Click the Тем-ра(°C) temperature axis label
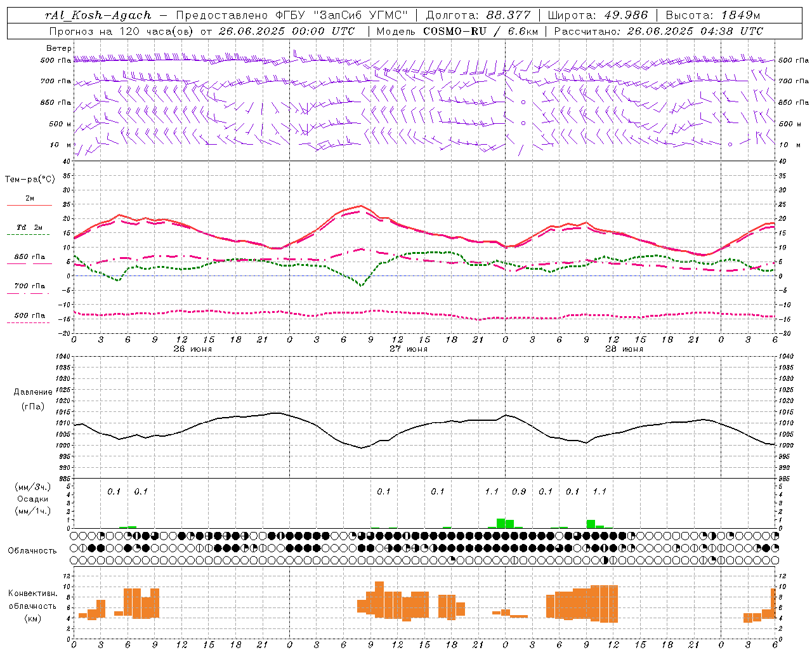Image resolution: width=812 pixels, height=650 pixels. point(30,180)
